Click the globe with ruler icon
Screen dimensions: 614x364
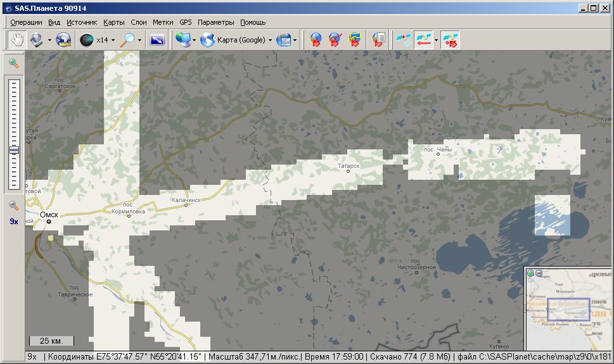[63, 40]
